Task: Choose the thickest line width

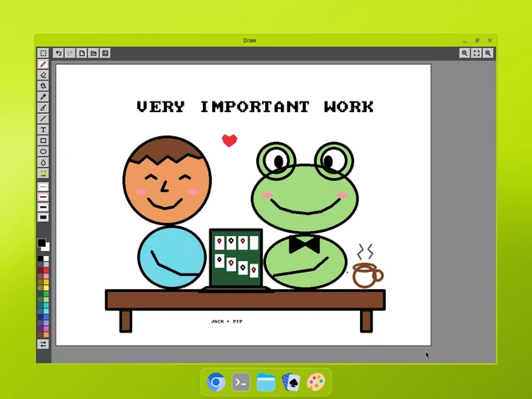Action: click(x=43, y=218)
